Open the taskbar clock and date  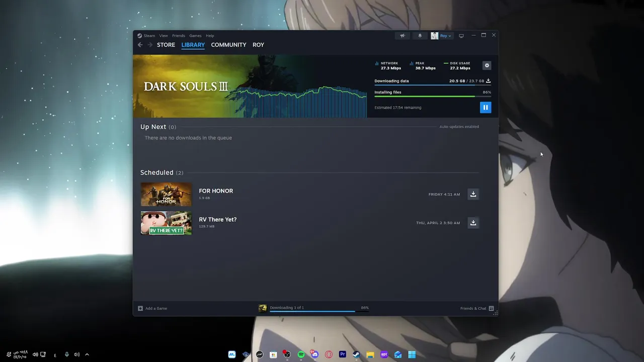(x=20, y=354)
